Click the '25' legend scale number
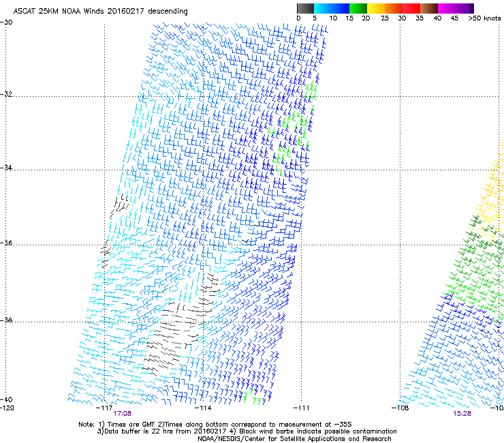Screen dimensions: 504x443 385,18
